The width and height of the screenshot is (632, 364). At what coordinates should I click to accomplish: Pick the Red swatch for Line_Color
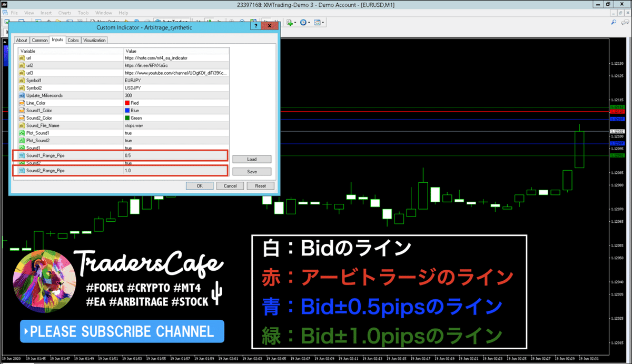point(127,103)
